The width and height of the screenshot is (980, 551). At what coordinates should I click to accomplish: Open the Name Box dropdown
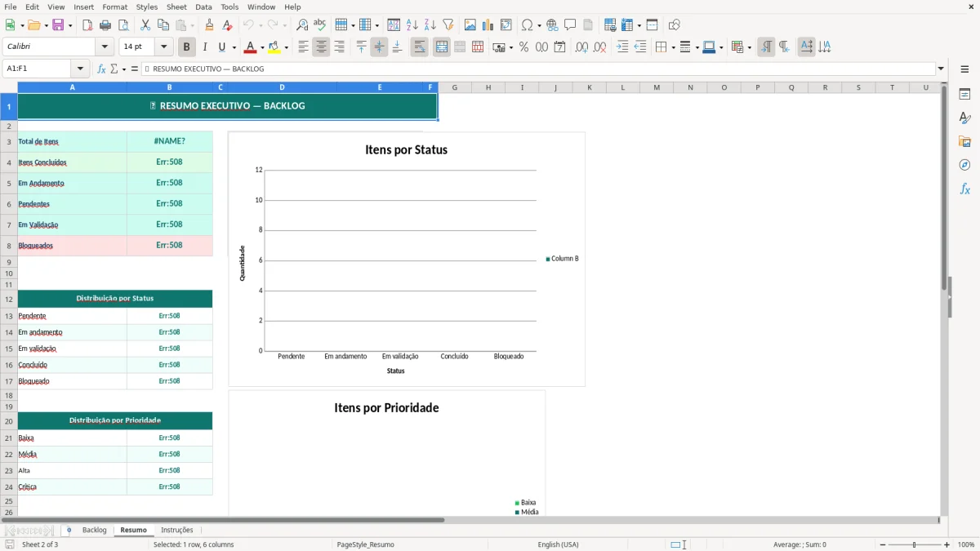coord(80,69)
